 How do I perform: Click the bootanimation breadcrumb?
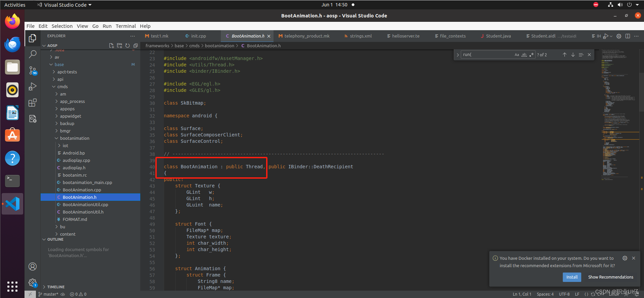tap(219, 46)
